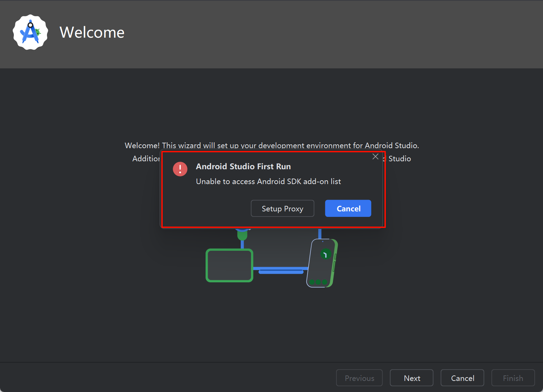Click the wizard footer Cancel button
The height and width of the screenshot is (392, 543).
pyautogui.click(x=462, y=378)
